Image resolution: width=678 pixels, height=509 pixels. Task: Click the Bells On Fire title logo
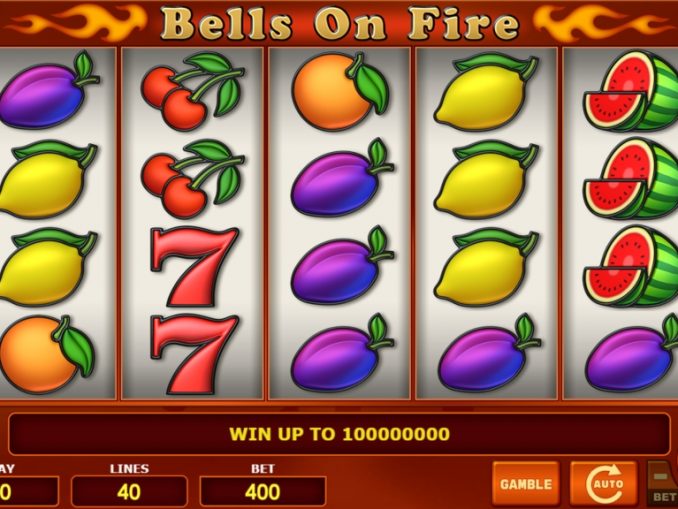tap(339, 23)
